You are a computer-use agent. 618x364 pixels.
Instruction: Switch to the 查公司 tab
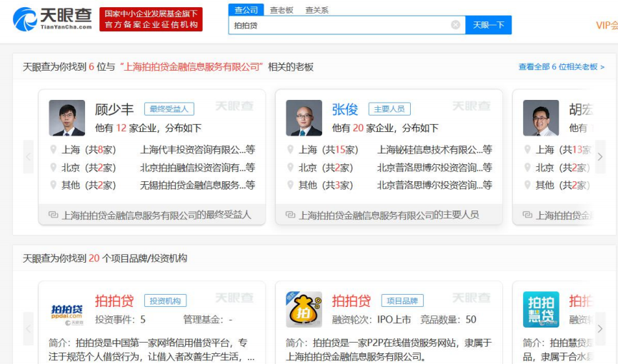coord(246,10)
